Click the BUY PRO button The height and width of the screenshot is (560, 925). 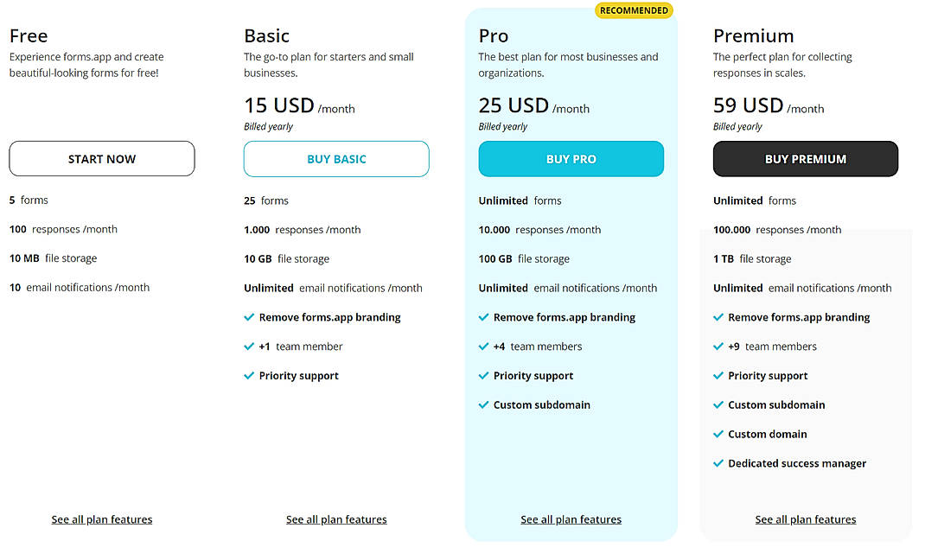(571, 158)
